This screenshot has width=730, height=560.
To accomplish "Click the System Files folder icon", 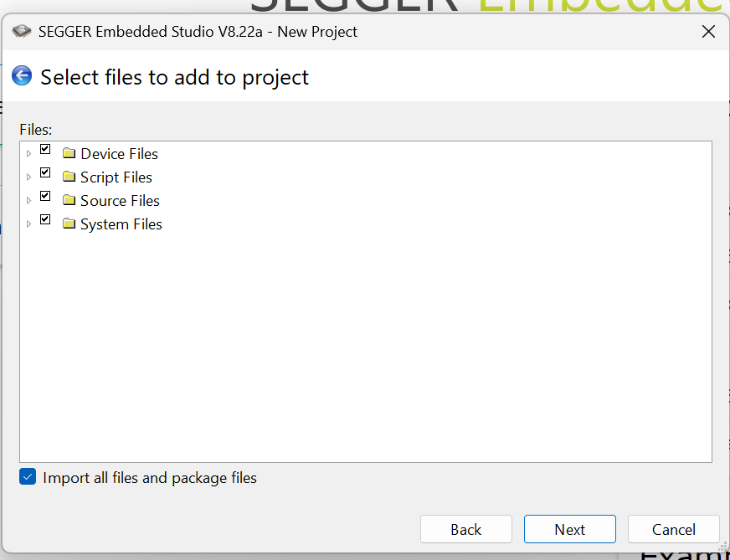I will pyautogui.click(x=69, y=224).
